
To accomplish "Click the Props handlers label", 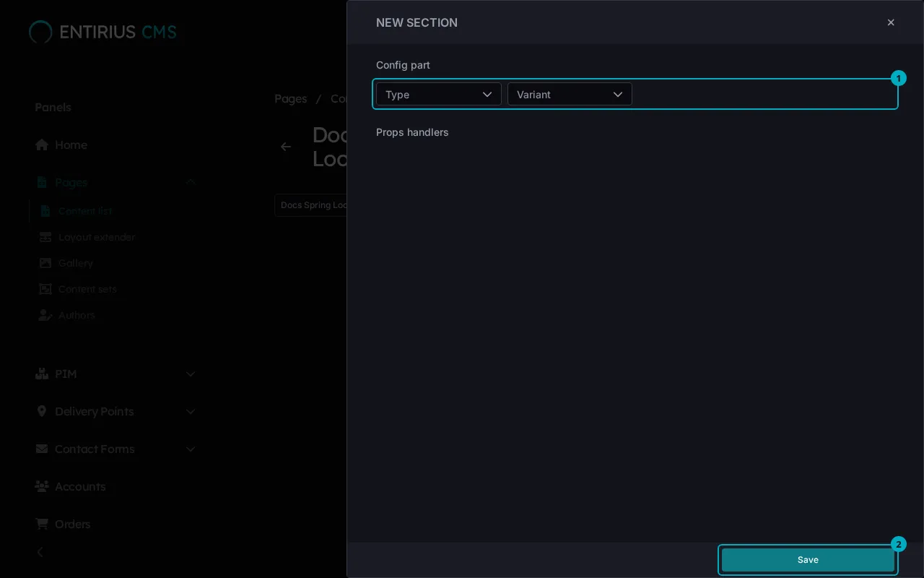I will (x=412, y=132).
